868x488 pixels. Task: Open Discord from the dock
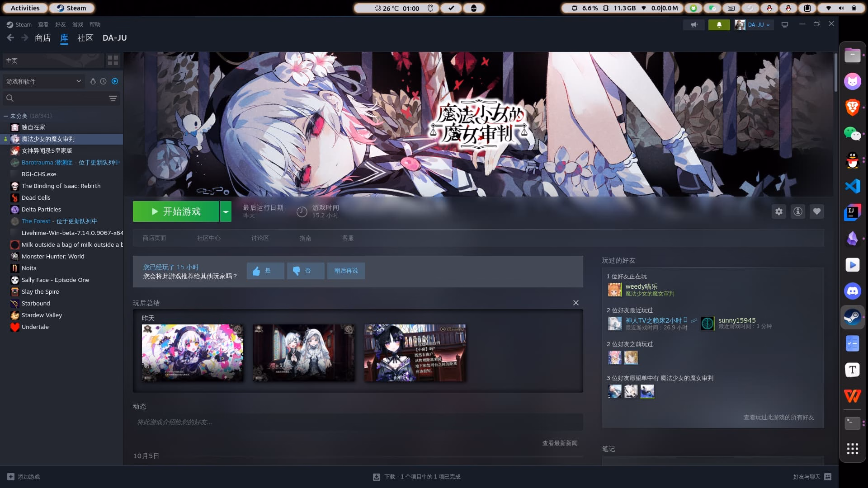(x=852, y=291)
